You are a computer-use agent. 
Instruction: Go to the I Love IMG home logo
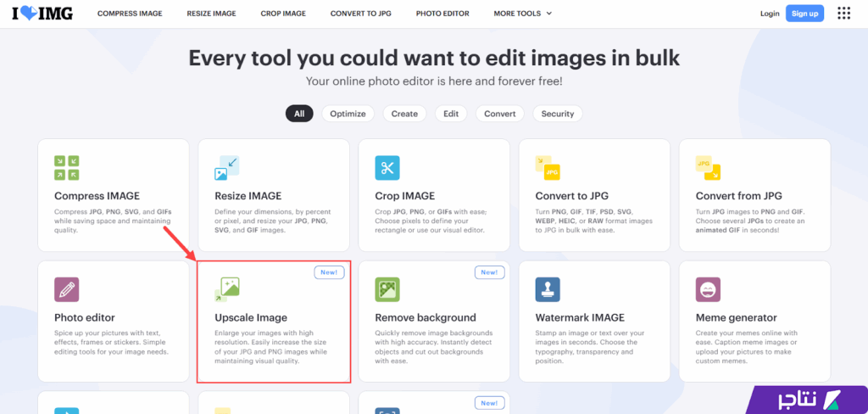click(x=41, y=14)
